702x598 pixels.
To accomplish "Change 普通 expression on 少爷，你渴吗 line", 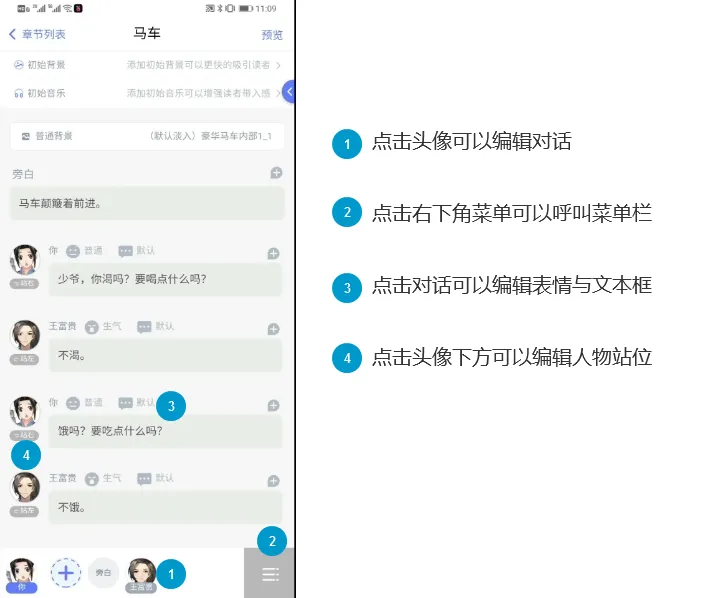I will (84, 251).
